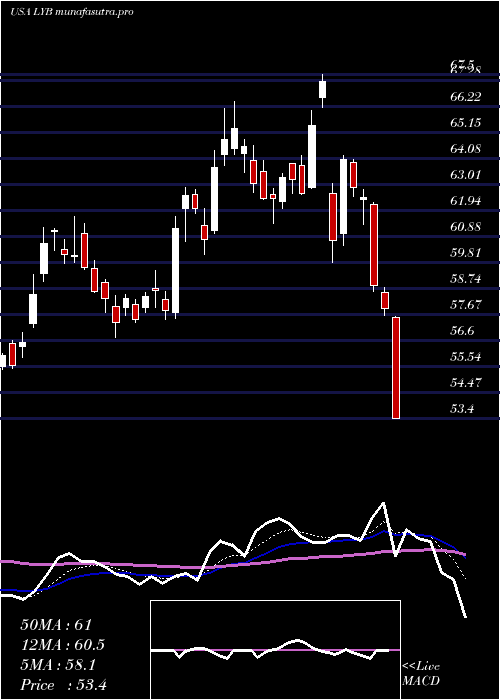This screenshot has height=700, width=500.
Task: Click the '5MA : 58.1' readout
Action: [58, 665]
